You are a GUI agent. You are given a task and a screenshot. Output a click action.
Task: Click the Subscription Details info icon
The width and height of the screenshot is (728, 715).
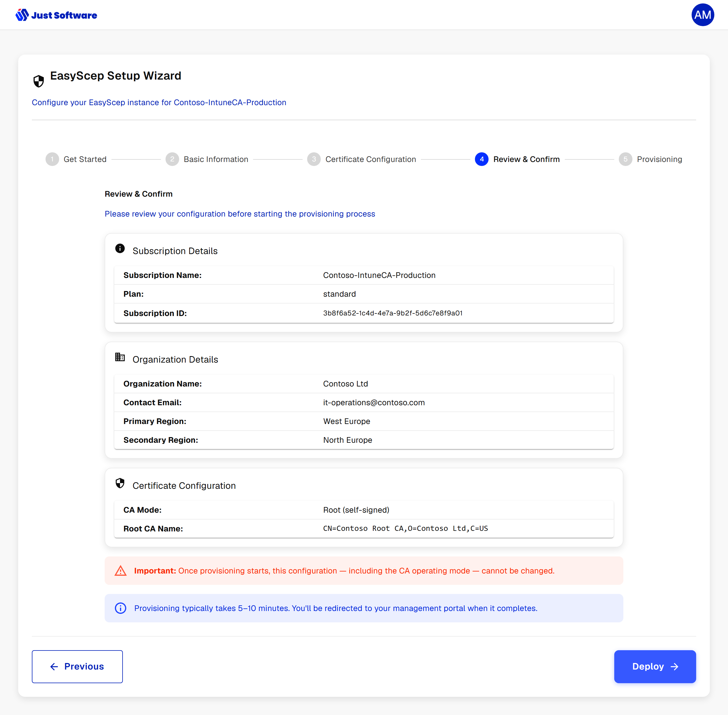point(120,249)
